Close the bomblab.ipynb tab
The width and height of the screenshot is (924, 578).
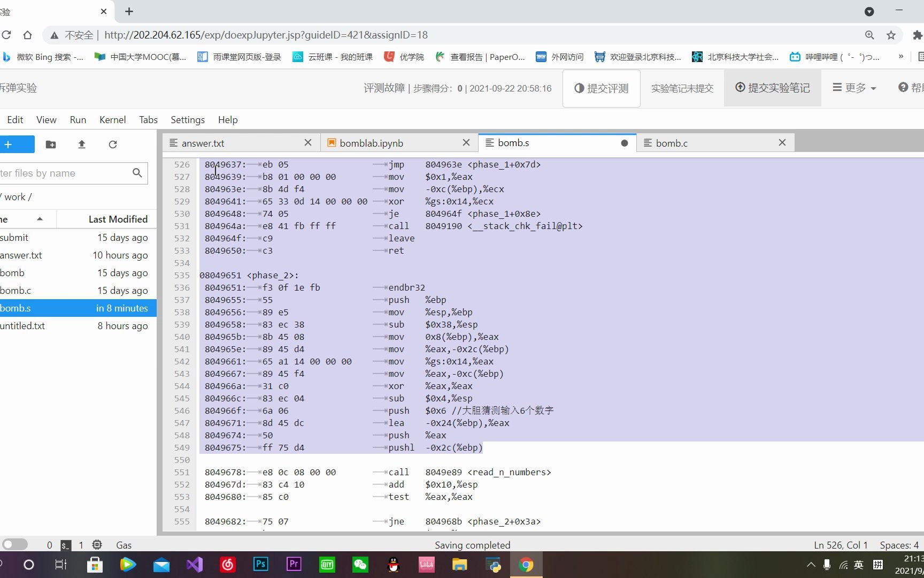click(466, 143)
